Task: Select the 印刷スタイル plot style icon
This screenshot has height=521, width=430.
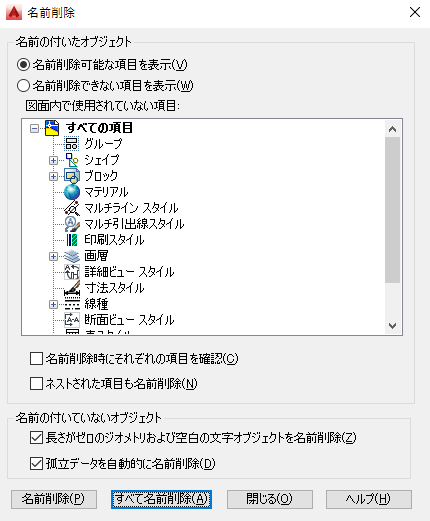Action: click(x=72, y=240)
